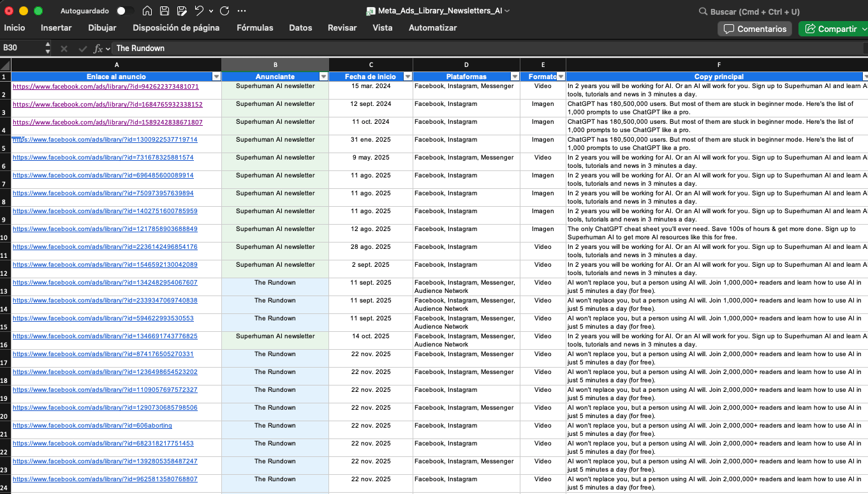The height and width of the screenshot is (494, 868).
Task: Click the Redo circular arrow icon
Action: click(224, 11)
